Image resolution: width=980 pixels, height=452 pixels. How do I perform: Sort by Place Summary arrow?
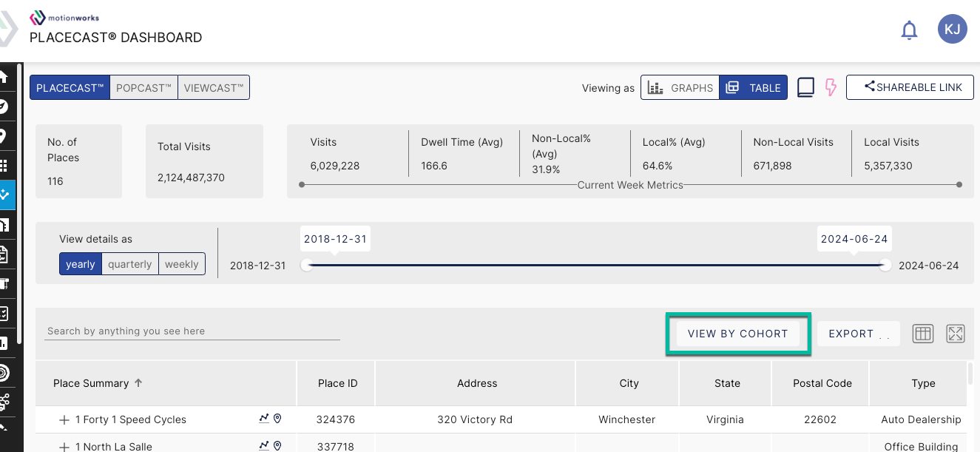click(138, 383)
